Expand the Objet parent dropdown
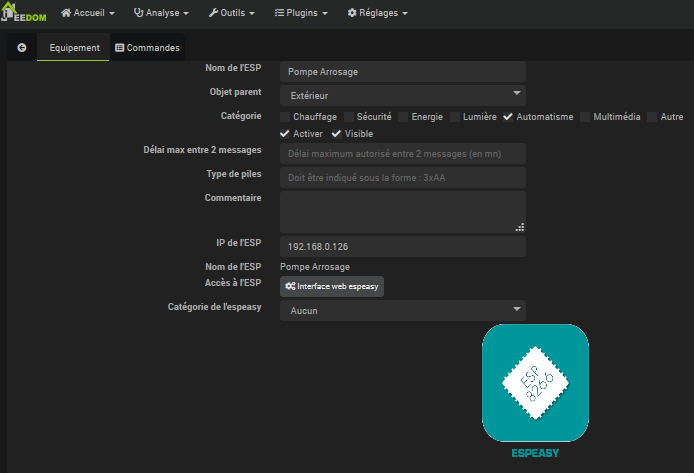This screenshot has height=473, width=694. click(402, 95)
